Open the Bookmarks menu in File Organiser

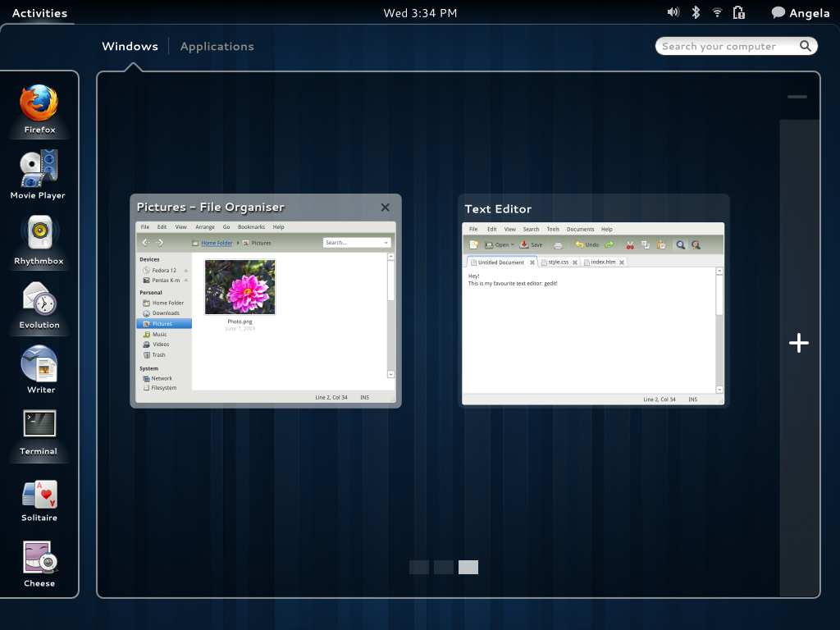coord(251,226)
